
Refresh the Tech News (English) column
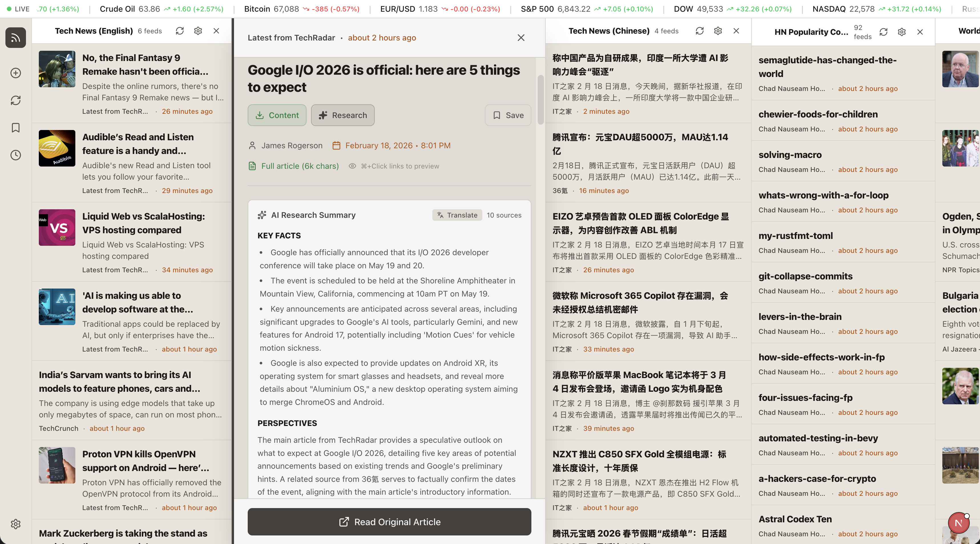point(180,31)
